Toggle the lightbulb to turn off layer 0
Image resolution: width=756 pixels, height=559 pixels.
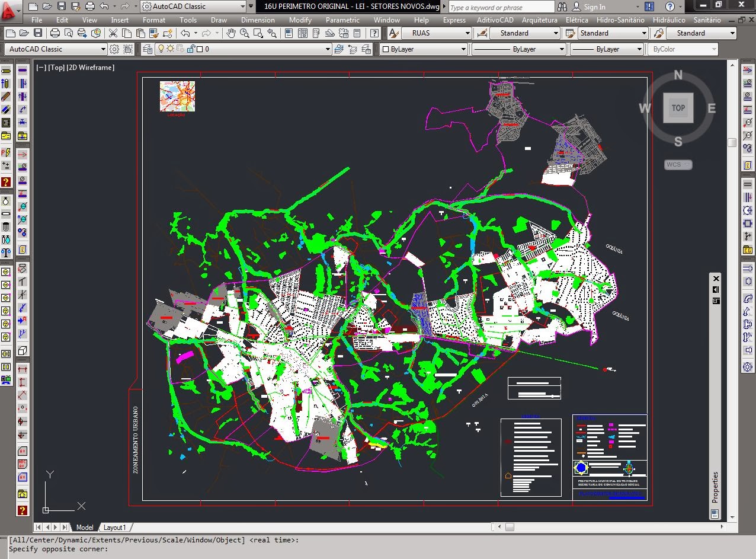[160, 49]
